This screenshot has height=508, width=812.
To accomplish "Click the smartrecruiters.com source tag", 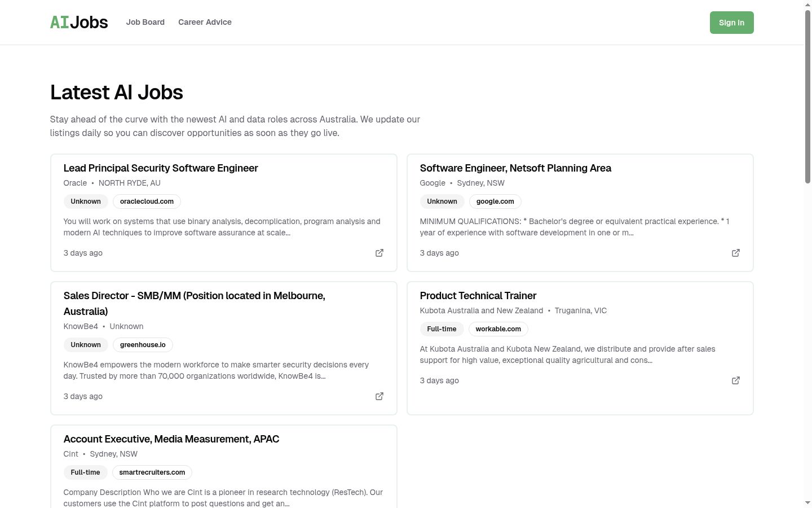I will click(x=152, y=472).
